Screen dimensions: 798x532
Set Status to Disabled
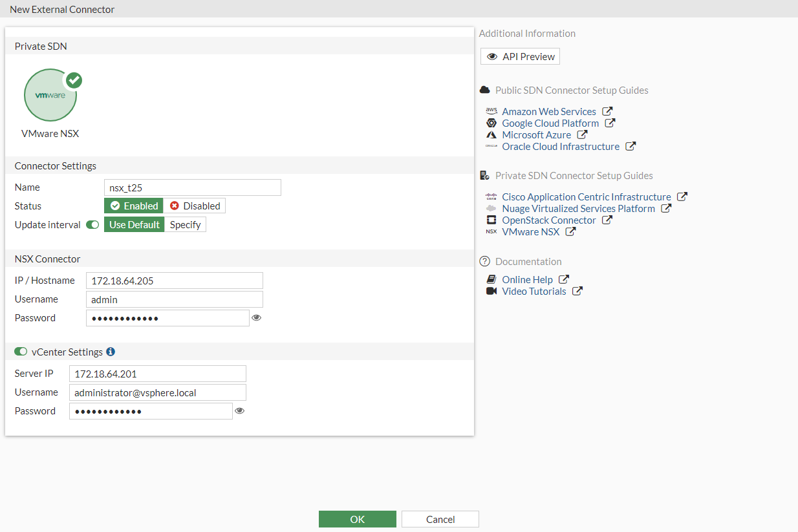(195, 206)
